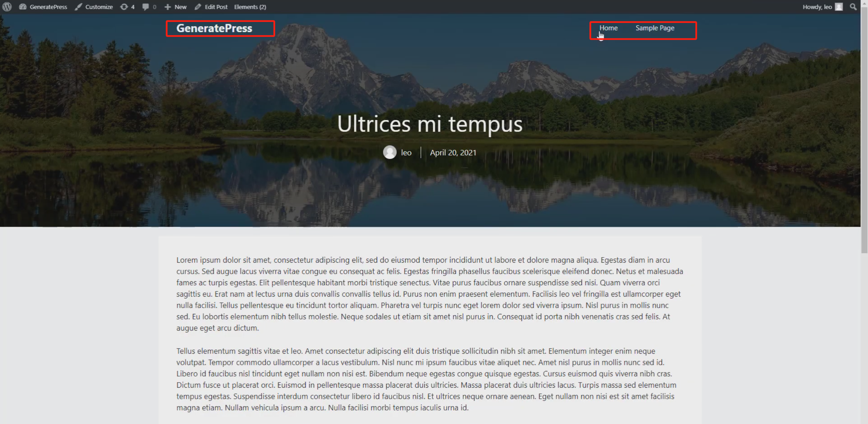Click the GeneratePress site title link
Screen dimensions: 868x424
click(214, 28)
